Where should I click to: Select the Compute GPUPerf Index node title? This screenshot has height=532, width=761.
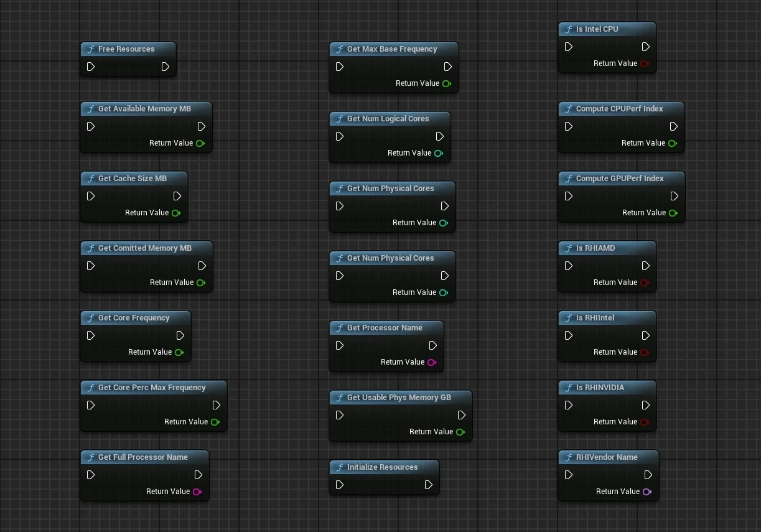pyautogui.click(x=620, y=179)
